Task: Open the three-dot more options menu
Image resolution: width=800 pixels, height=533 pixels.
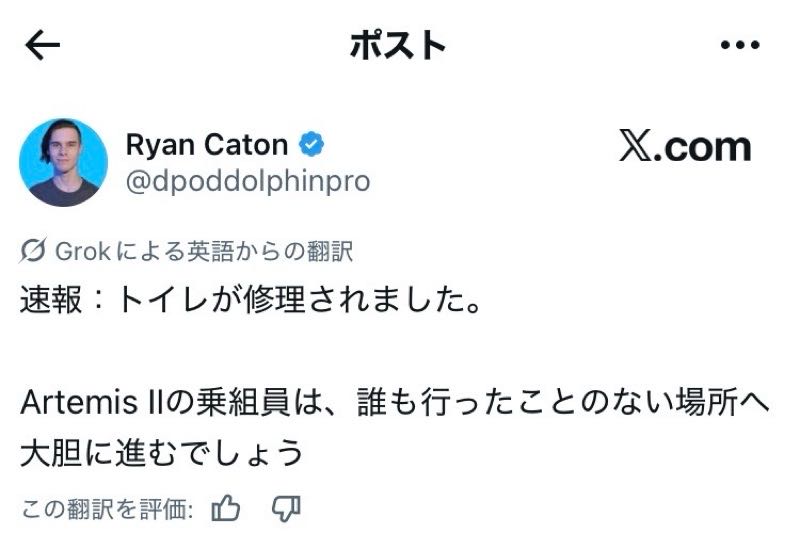Action: (x=740, y=45)
